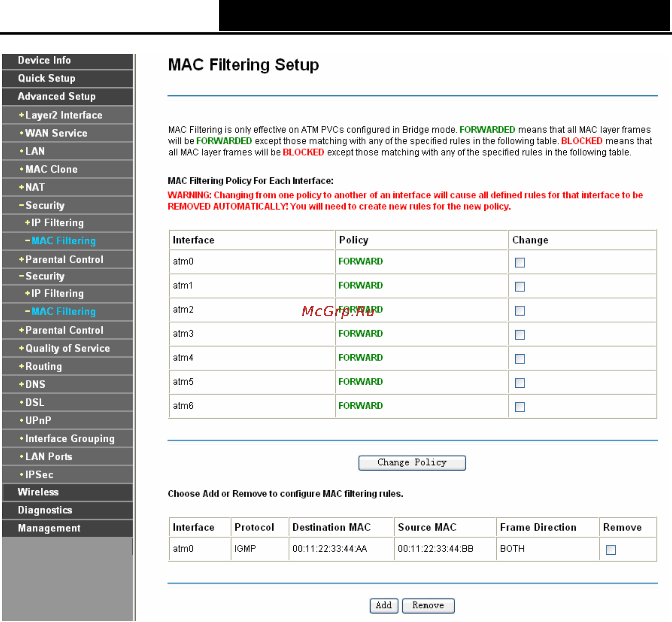Image resolution: width=672 pixels, height=622 pixels.
Task: Click the MAC Filtering Setup heading
Action: pos(243,65)
